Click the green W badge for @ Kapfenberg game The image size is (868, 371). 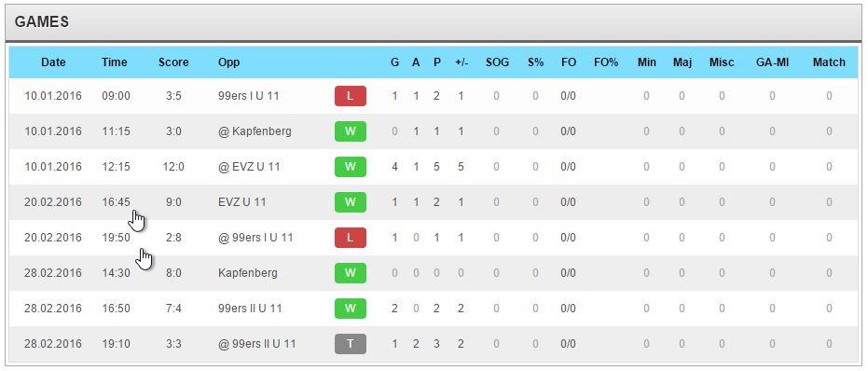click(x=350, y=131)
